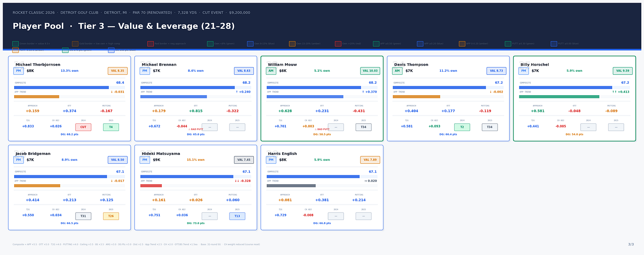Screen dimensions: 644x255
Task: Click the 'Player Pool · Tier 3' page title
Action: [x=123, y=26]
